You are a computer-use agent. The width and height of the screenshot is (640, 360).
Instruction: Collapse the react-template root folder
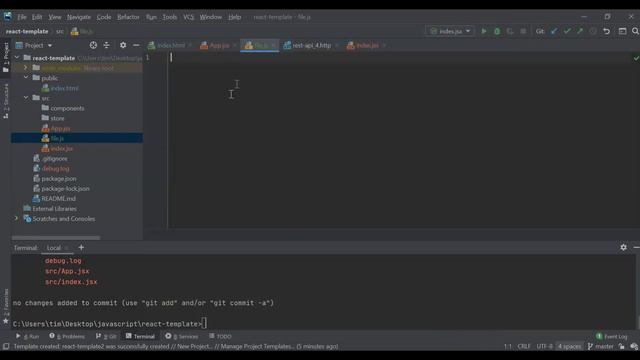17,58
